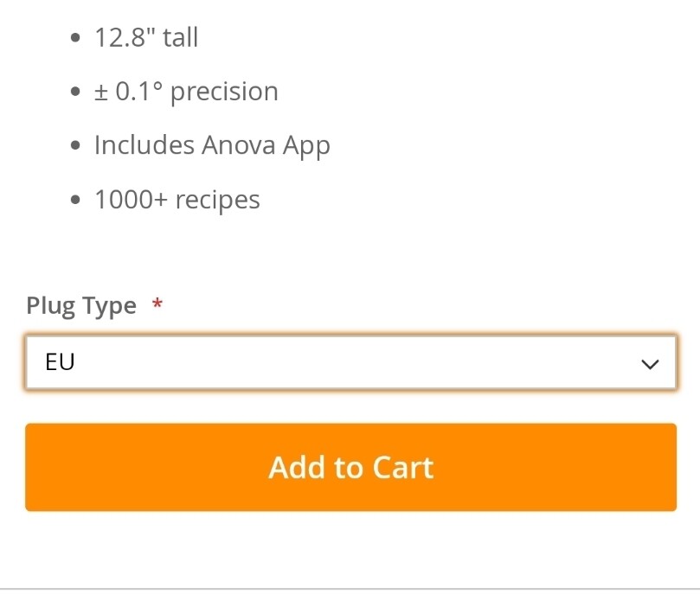Click the word "App" after Anova
The width and height of the screenshot is (700, 607).
pyautogui.click(x=306, y=146)
